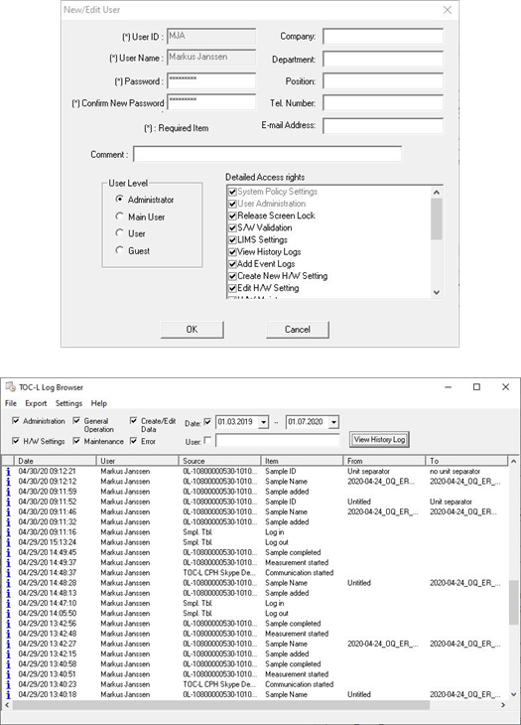Toggle Edit H/W Setting access right
Viewport: 521px width, 725px height.
coord(233,288)
